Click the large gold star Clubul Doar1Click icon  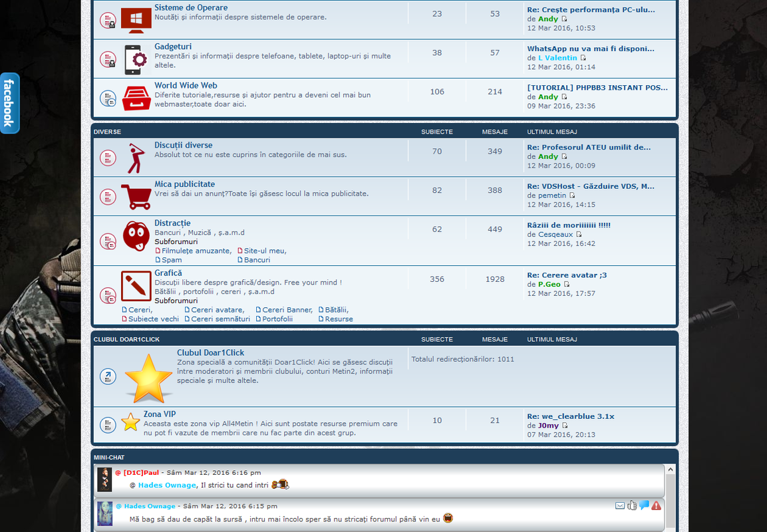click(x=148, y=378)
